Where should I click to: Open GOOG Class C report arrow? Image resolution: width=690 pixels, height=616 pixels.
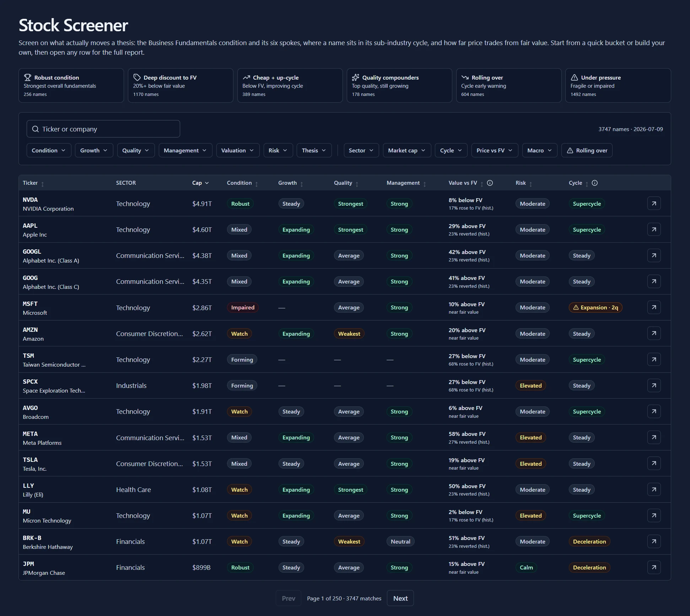[x=654, y=281]
